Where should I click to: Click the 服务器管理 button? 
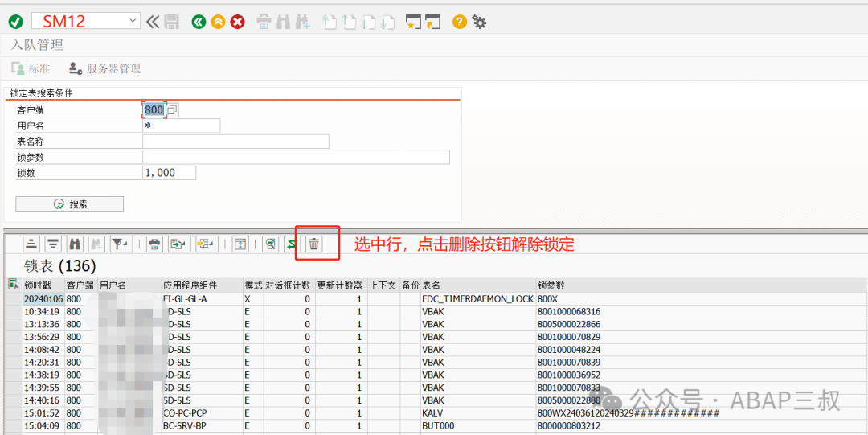104,68
